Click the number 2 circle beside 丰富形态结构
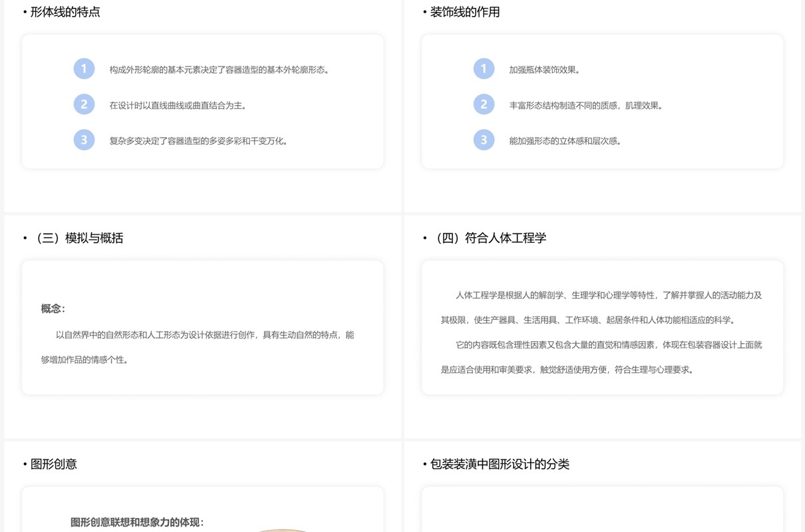 pos(484,104)
